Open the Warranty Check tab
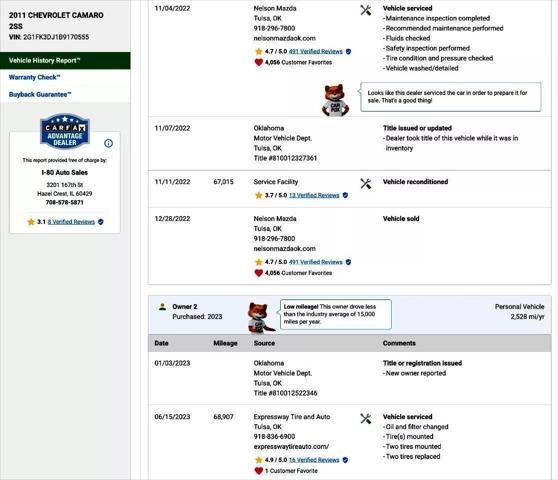Viewport: 558px width, 480px height. point(35,77)
